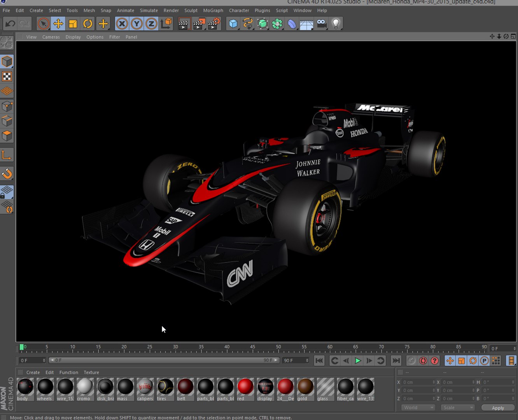
Task: Play the animation forward
Action: coord(357,360)
